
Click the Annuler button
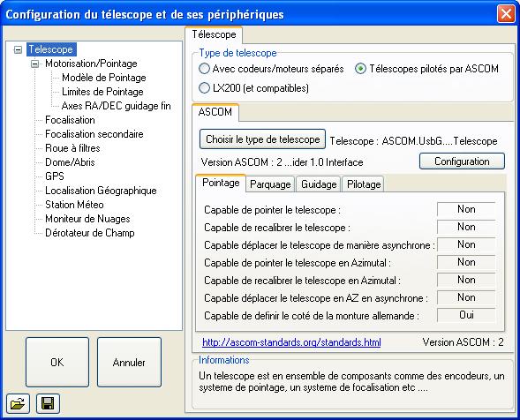coord(129,363)
